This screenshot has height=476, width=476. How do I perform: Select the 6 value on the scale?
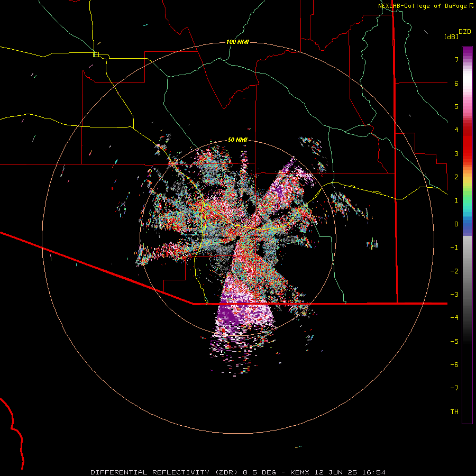pos(456,83)
